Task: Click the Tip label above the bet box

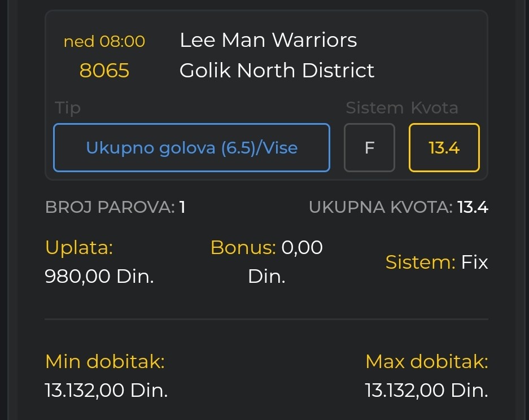Action: (x=68, y=108)
